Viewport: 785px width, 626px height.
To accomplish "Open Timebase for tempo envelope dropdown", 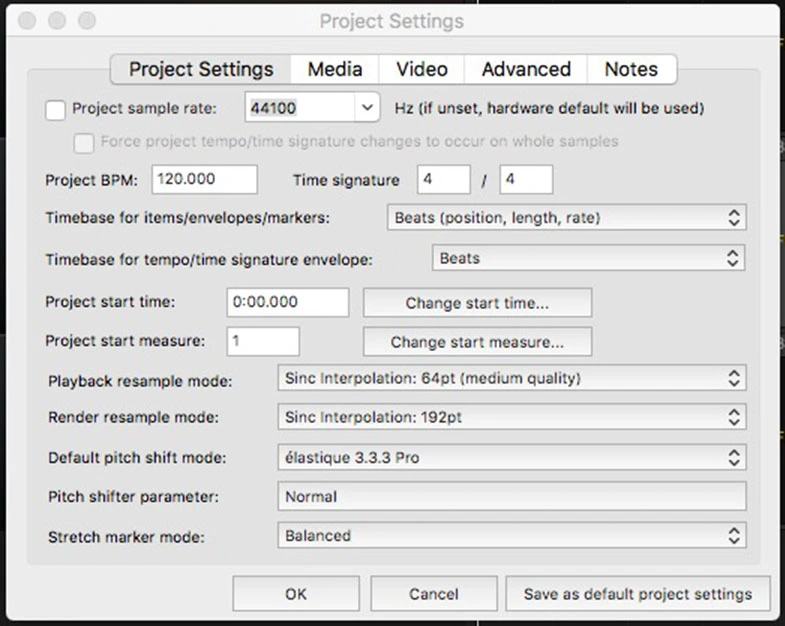I will (x=588, y=258).
